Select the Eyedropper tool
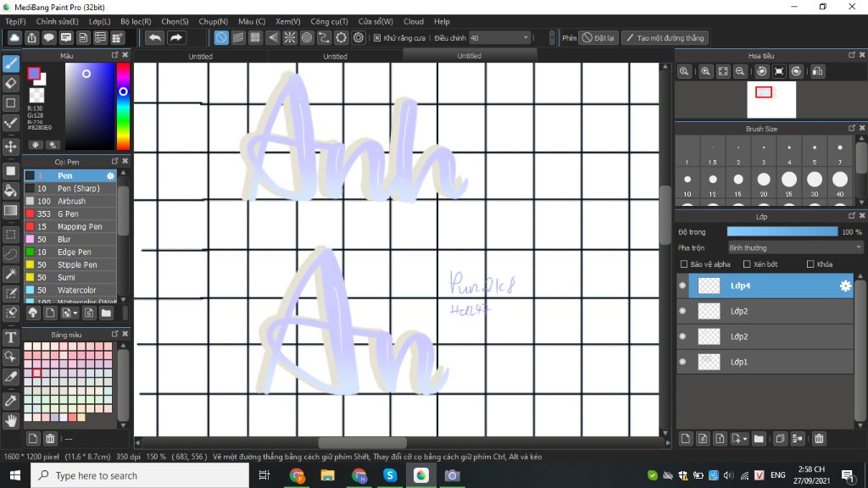Screen dimensions: 868x488 click(x=10, y=401)
